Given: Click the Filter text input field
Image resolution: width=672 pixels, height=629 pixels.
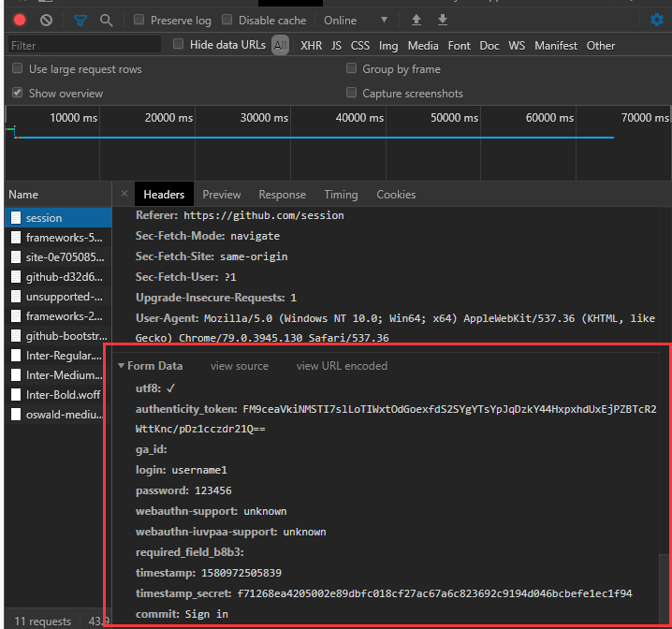Looking at the screenshot, I should click(84, 46).
